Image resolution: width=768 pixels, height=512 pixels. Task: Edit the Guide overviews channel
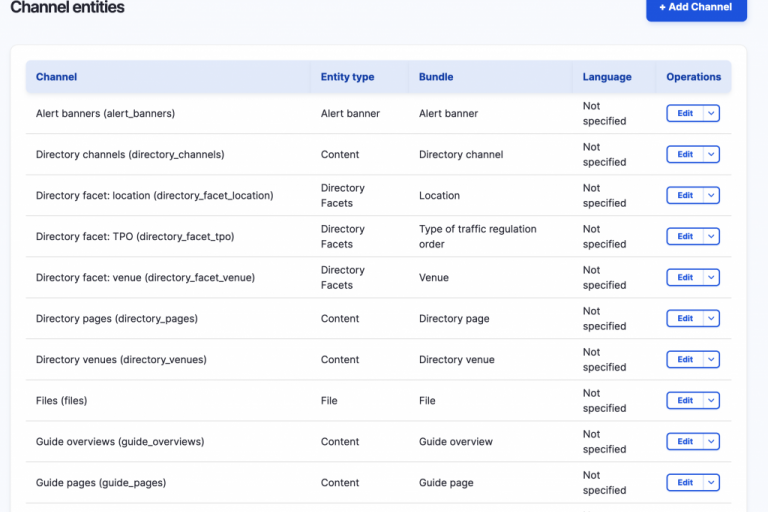685,442
